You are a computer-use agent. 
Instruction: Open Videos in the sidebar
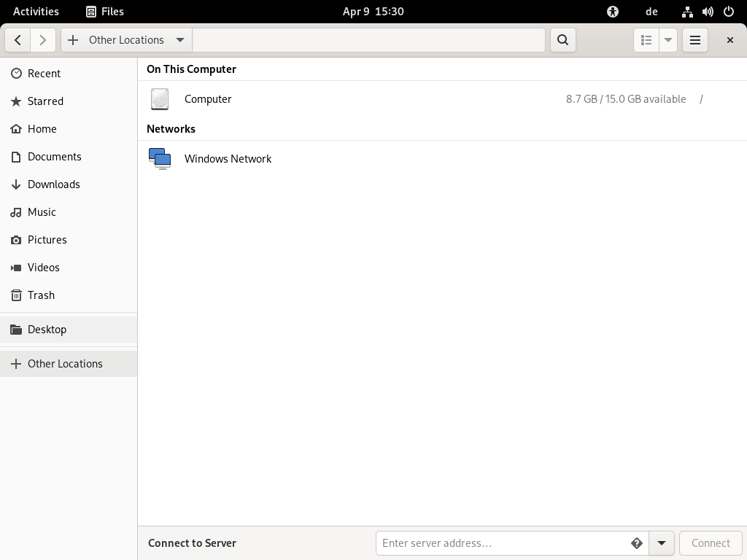pyautogui.click(x=69, y=267)
